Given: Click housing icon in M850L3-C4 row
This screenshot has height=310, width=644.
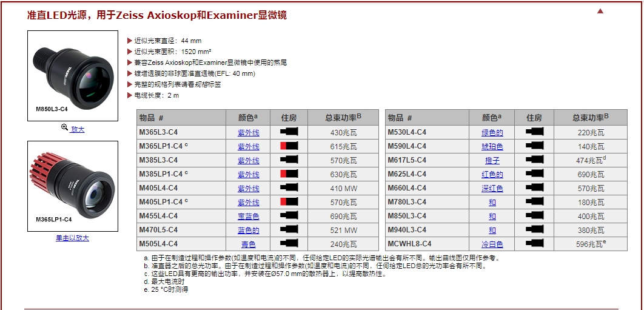Looking at the screenshot, I should [x=534, y=215].
